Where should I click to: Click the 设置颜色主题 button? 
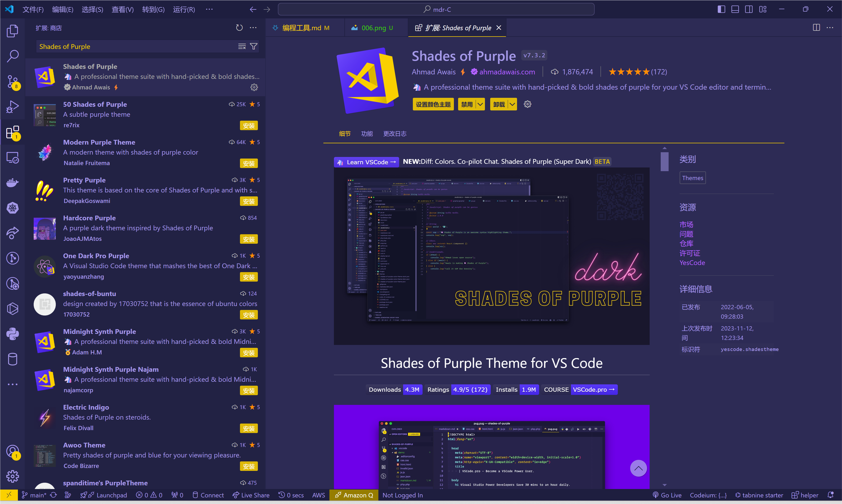tap(433, 104)
